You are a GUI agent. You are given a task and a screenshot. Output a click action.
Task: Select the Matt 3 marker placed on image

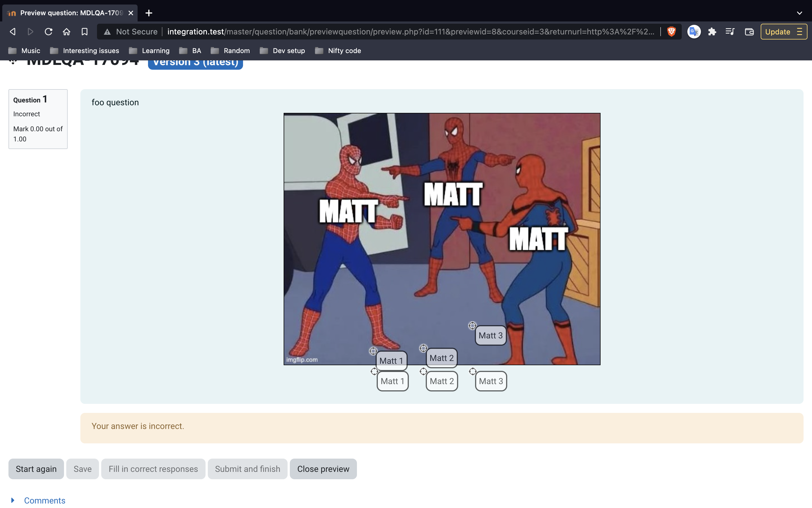coord(491,335)
